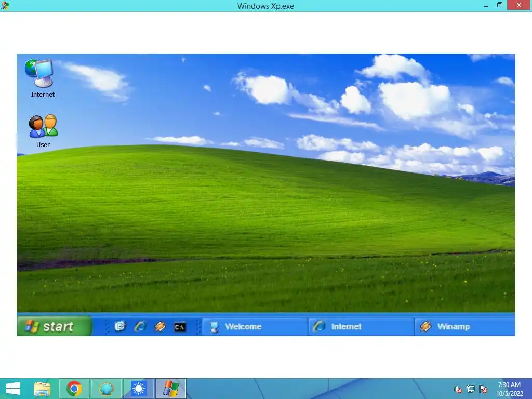Switch to the Winamp taskbar button

465,327
